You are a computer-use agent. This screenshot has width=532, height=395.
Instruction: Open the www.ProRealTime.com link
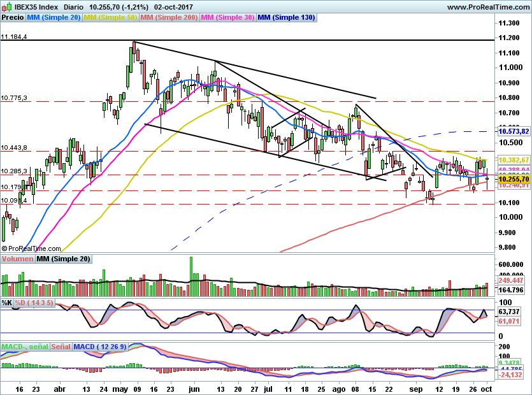488,7
